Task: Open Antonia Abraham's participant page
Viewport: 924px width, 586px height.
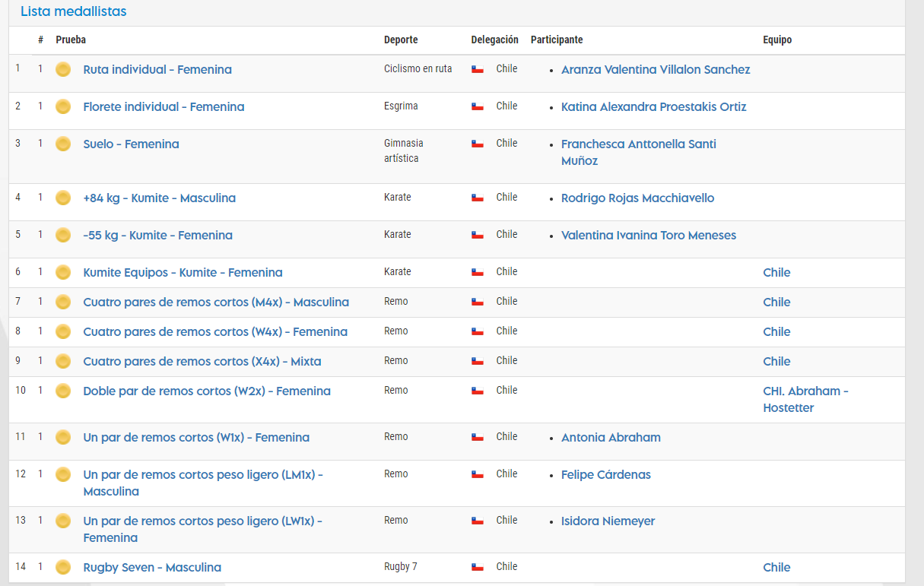Action: pos(611,437)
